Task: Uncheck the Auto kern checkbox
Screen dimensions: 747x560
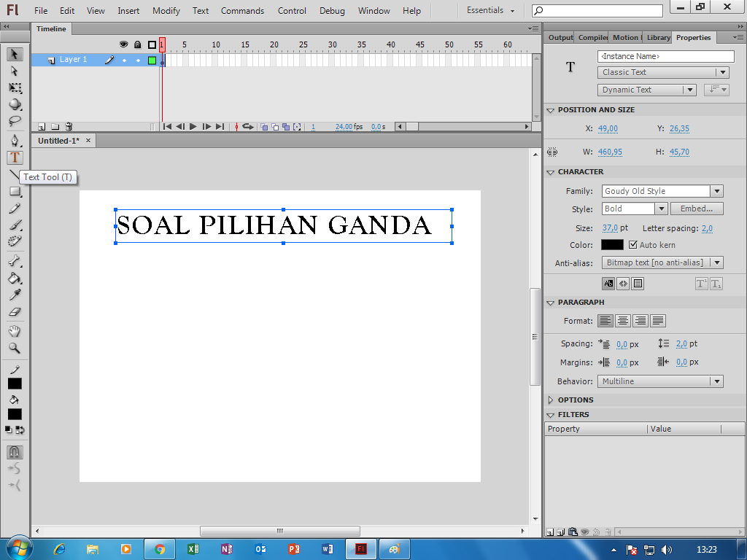Action: click(633, 245)
